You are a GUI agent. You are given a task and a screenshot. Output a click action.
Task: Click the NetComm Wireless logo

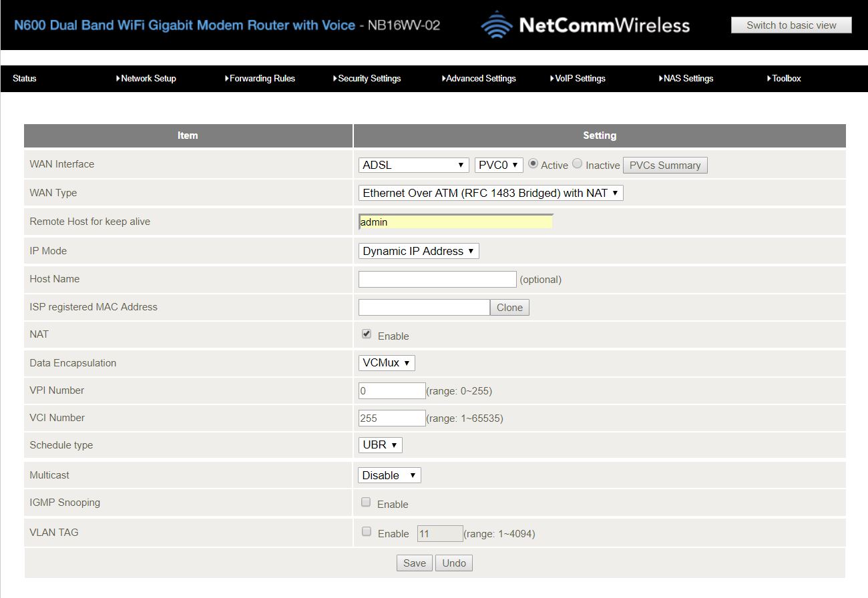point(585,25)
